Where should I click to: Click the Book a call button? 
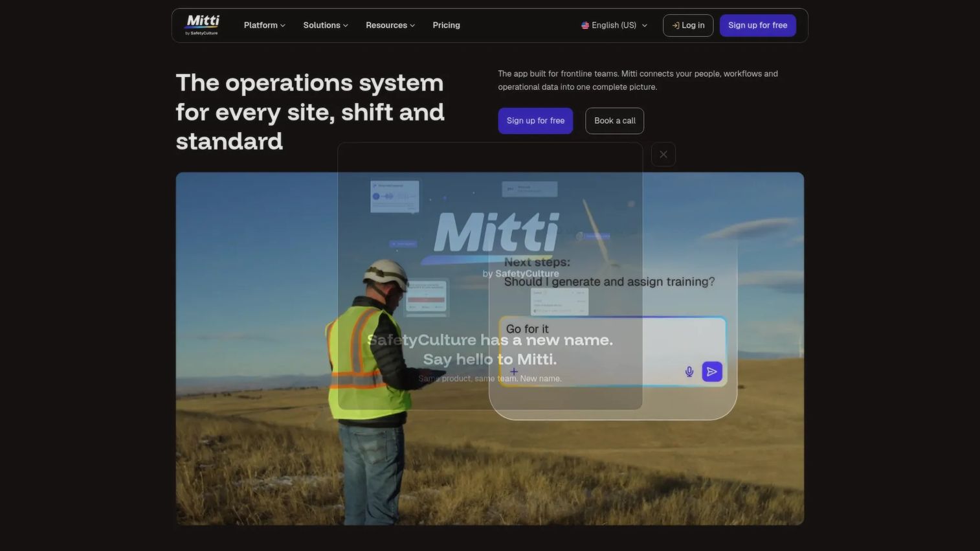click(x=614, y=120)
